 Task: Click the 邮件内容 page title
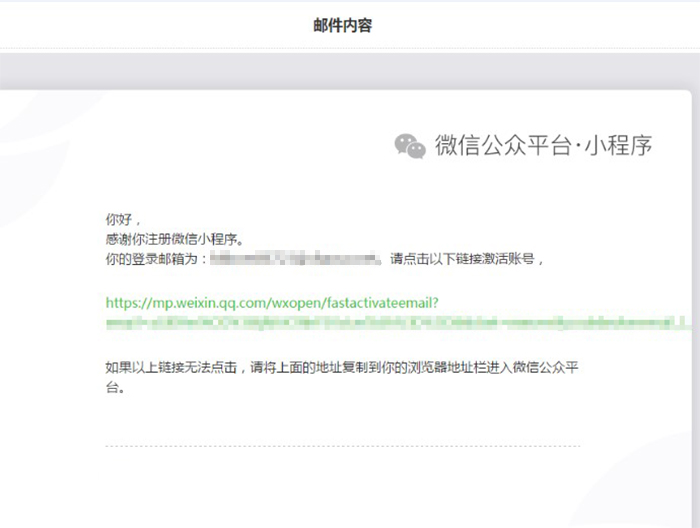(x=343, y=25)
